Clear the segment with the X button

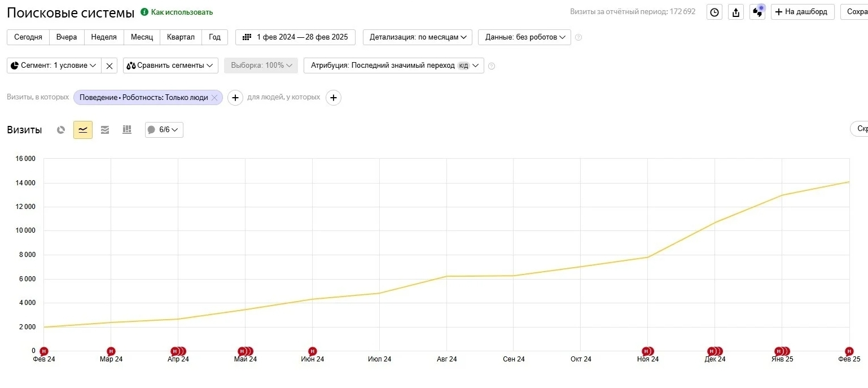109,66
